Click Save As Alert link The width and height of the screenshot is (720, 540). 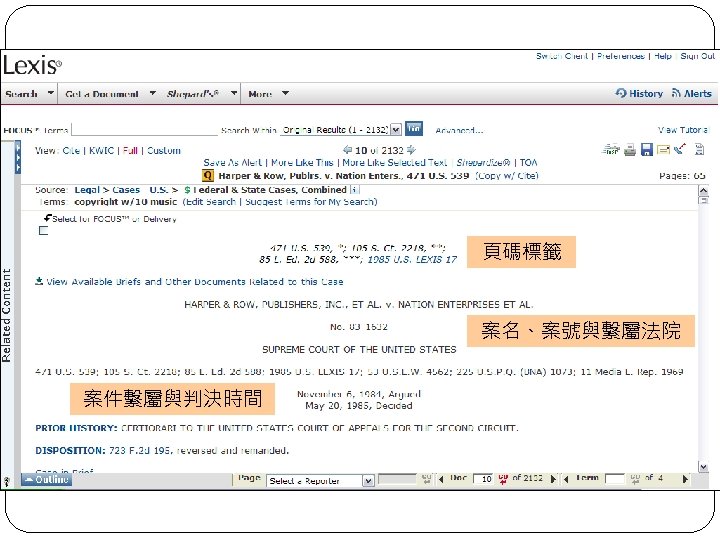coord(232,162)
